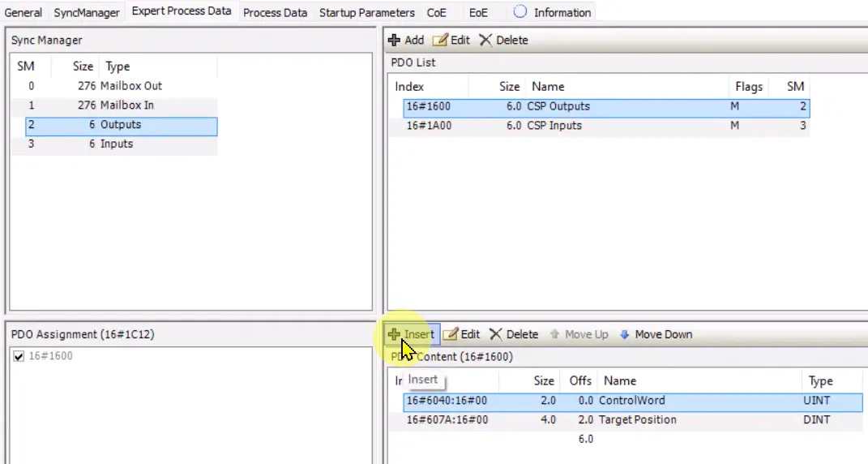Viewport: 868px width, 464px height.
Task: Click the Delete X icon for PDO Content
Action: pyautogui.click(x=495, y=334)
